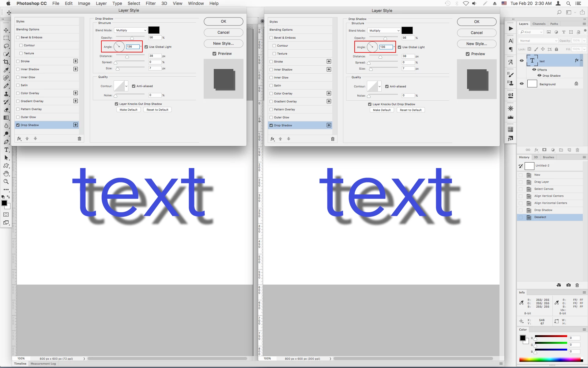The width and height of the screenshot is (588, 368).
Task: Open the Contour picker dropdown in right dialog
Action: point(379,86)
